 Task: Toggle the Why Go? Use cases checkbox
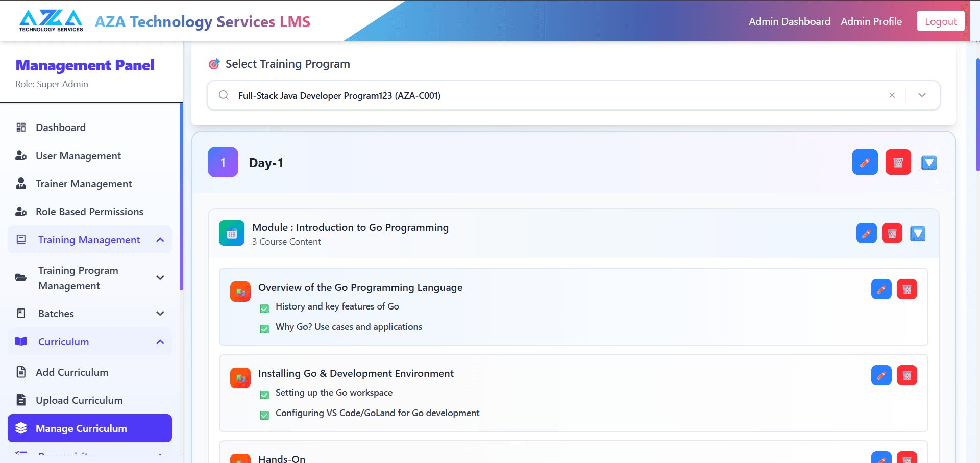pos(264,329)
